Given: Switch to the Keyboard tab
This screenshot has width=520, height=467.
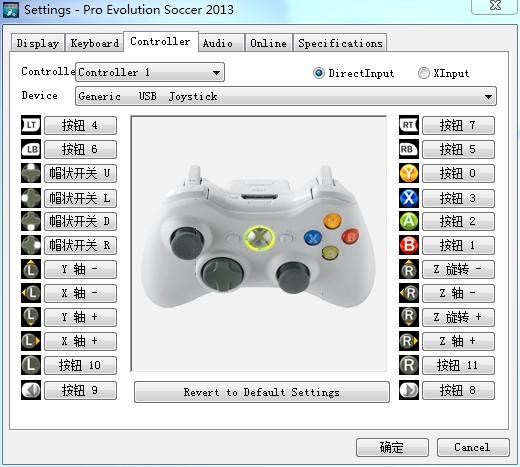Looking at the screenshot, I should tap(94, 43).
